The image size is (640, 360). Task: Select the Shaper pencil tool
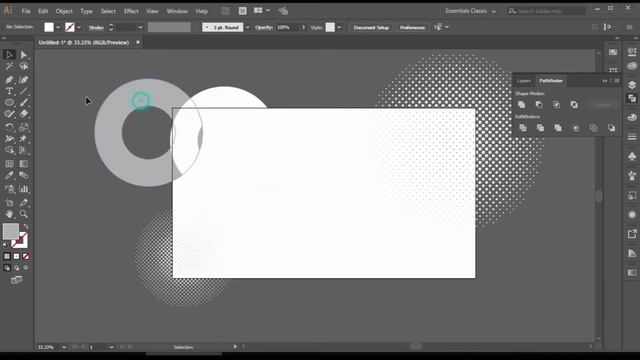click(x=9, y=114)
